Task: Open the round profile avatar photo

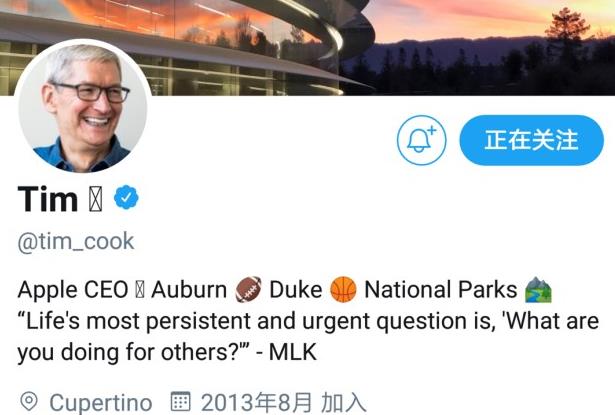Action: click(x=83, y=106)
